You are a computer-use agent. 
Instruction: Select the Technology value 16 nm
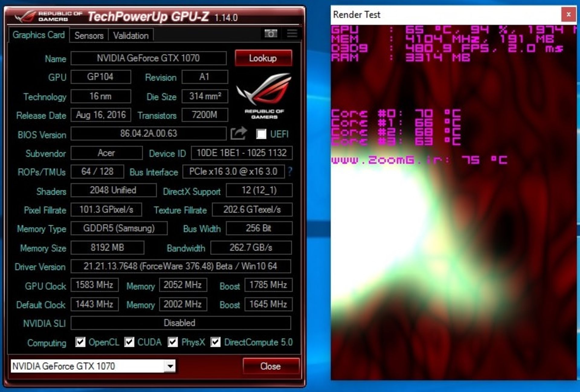pyautogui.click(x=101, y=96)
